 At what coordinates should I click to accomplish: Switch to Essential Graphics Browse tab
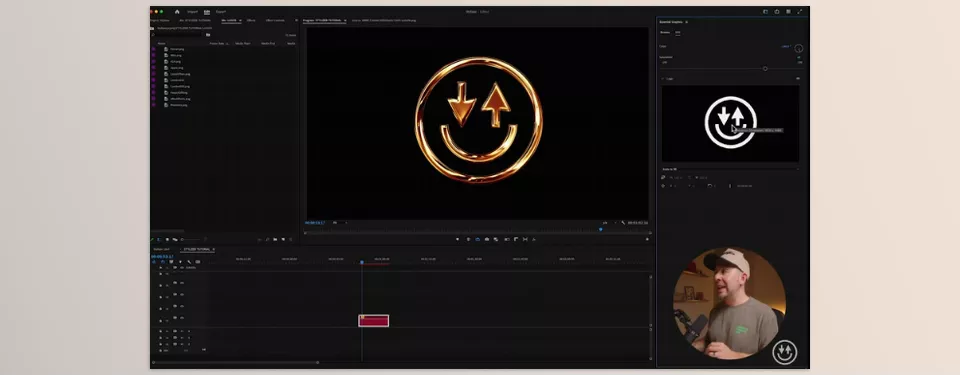665,32
